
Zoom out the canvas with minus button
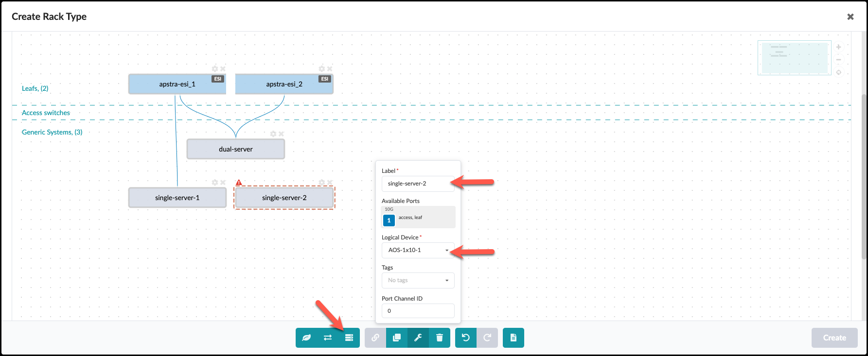(x=839, y=60)
